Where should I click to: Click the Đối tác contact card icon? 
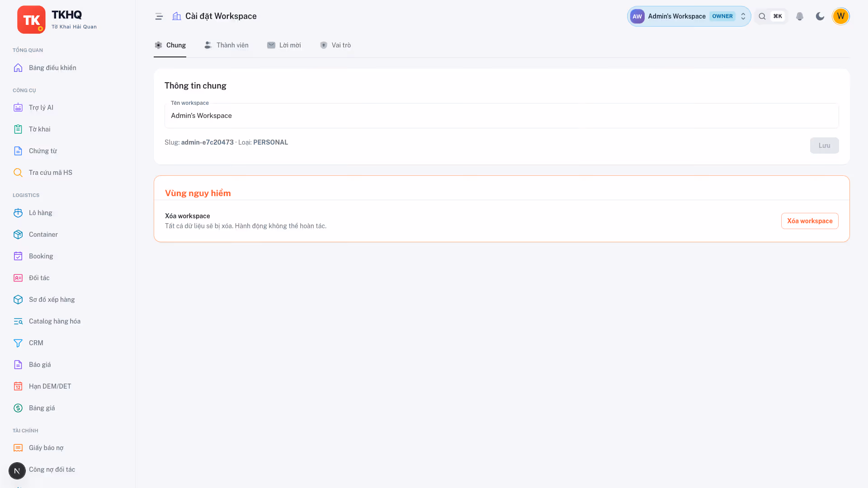18,278
